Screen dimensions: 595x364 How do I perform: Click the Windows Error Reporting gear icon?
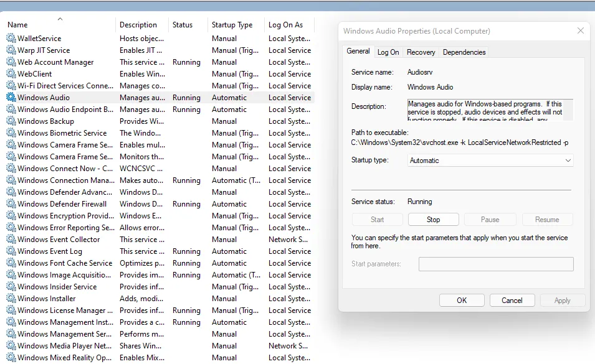[x=11, y=227]
